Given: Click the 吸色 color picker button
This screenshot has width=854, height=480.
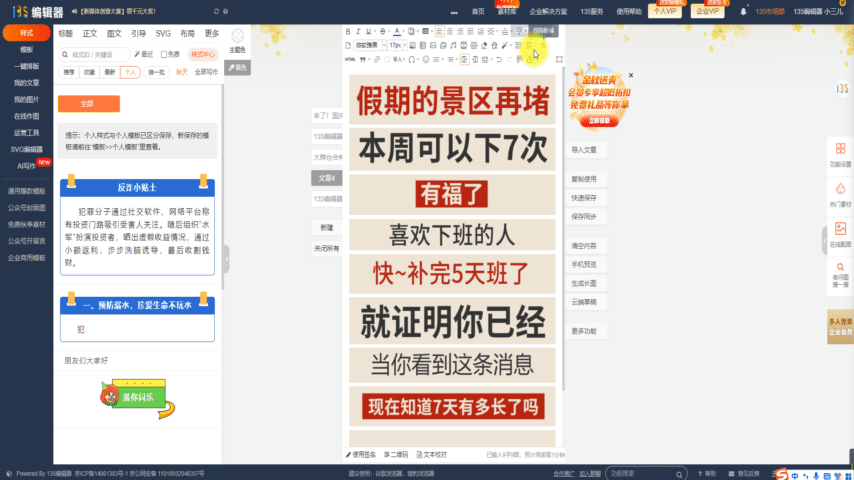Looking at the screenshot, I should (237, 68).
